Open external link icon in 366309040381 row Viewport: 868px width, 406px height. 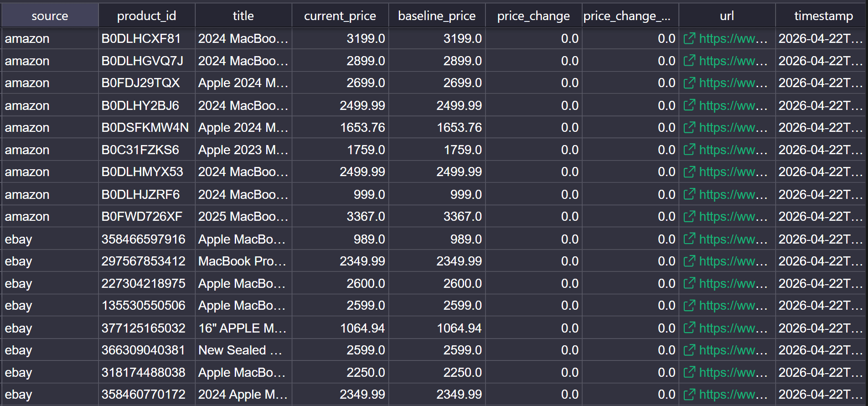[689, 350]
